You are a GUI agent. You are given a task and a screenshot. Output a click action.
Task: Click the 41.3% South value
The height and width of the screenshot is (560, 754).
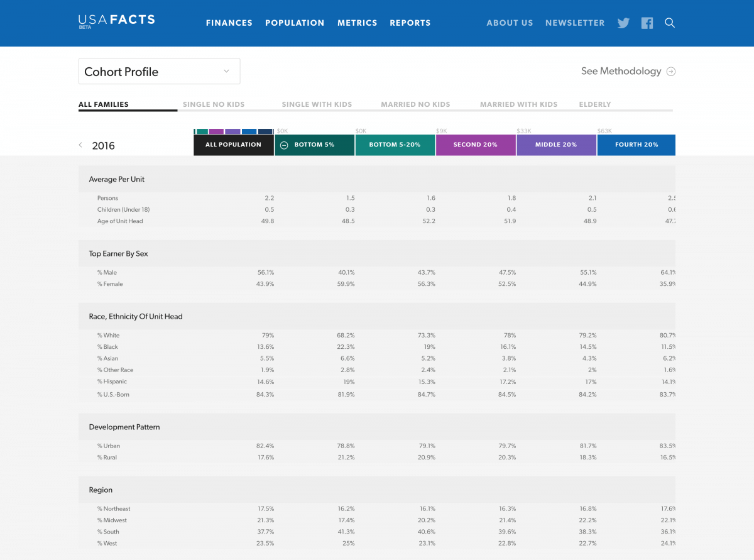346,532
